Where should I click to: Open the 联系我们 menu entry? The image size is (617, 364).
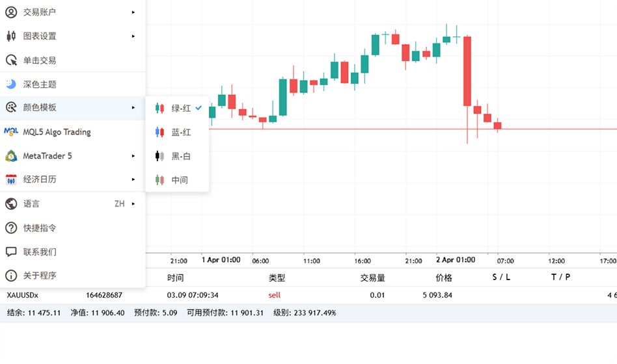[x=40, y=252]
